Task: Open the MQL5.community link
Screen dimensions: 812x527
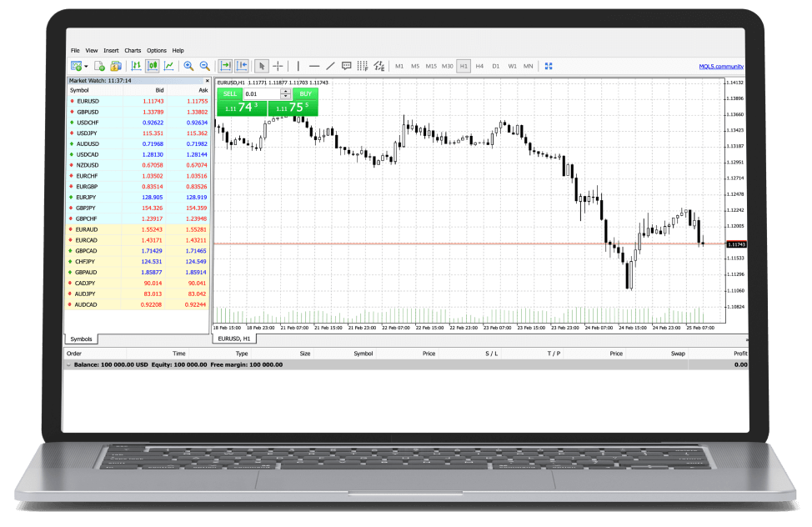Action: (x=721, y=67)
